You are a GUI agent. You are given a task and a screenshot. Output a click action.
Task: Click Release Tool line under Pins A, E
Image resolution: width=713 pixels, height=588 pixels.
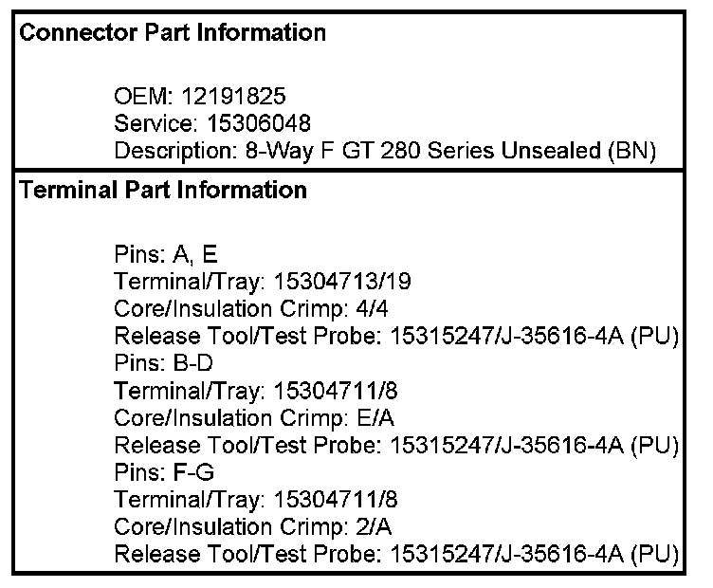(x=395, y=336)
